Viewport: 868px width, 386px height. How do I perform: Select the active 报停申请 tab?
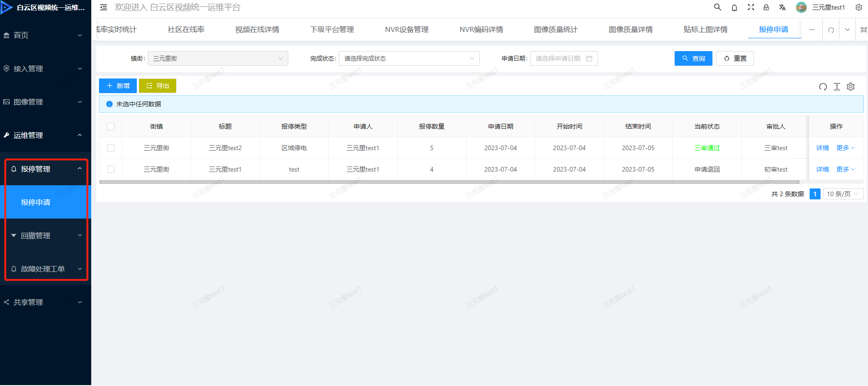(x=774, y=30)
